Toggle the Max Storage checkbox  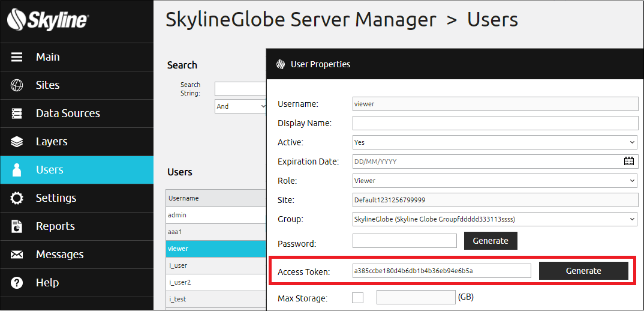pos(358,297)
